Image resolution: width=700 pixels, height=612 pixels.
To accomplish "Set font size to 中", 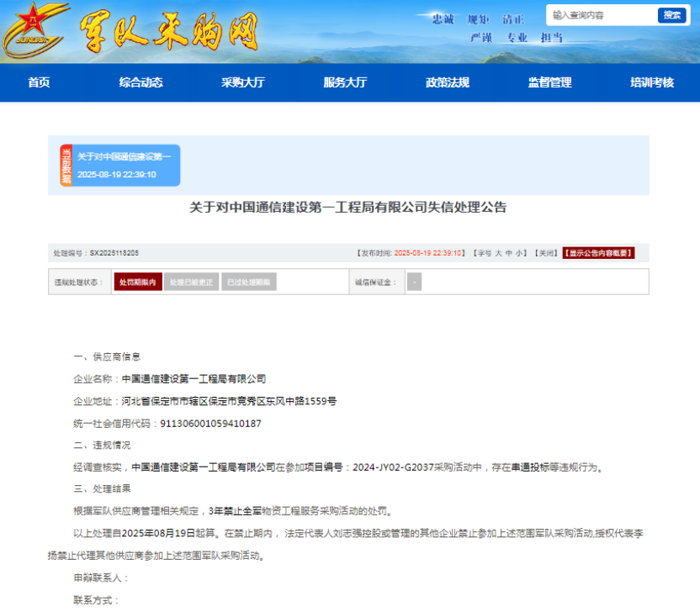I will 509,253.
